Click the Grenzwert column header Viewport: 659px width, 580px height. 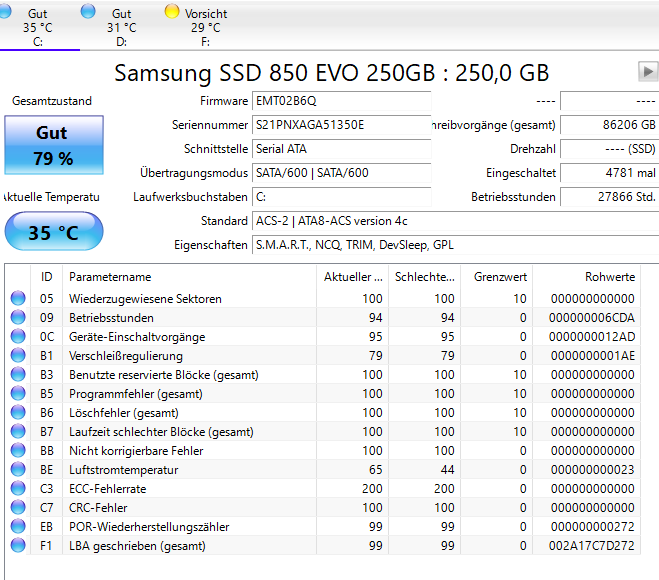click(497, 277)
